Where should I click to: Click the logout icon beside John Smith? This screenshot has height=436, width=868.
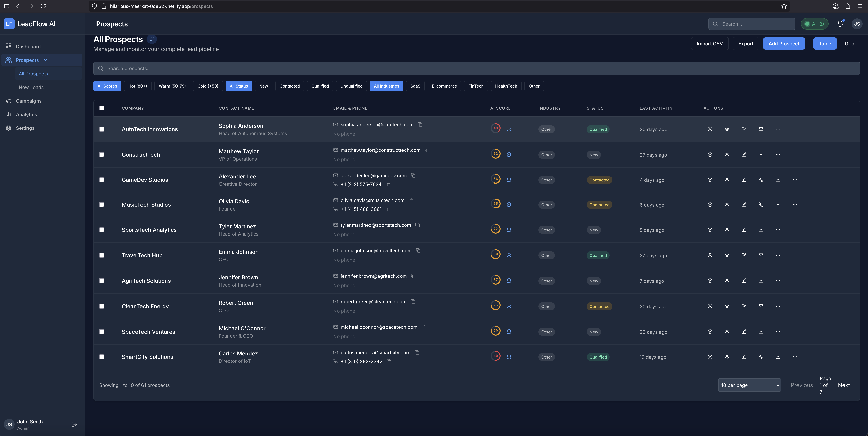click(x=74, y=424)
